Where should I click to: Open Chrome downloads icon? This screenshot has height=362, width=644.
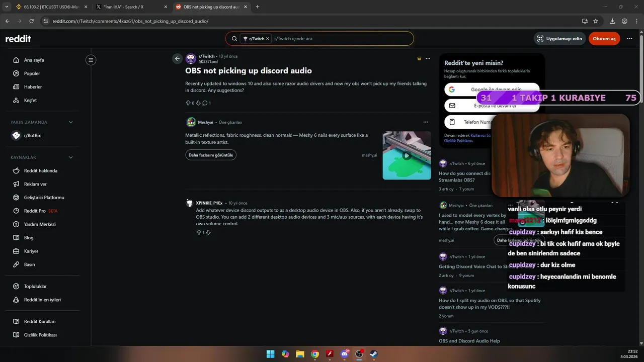coord(612,21)
